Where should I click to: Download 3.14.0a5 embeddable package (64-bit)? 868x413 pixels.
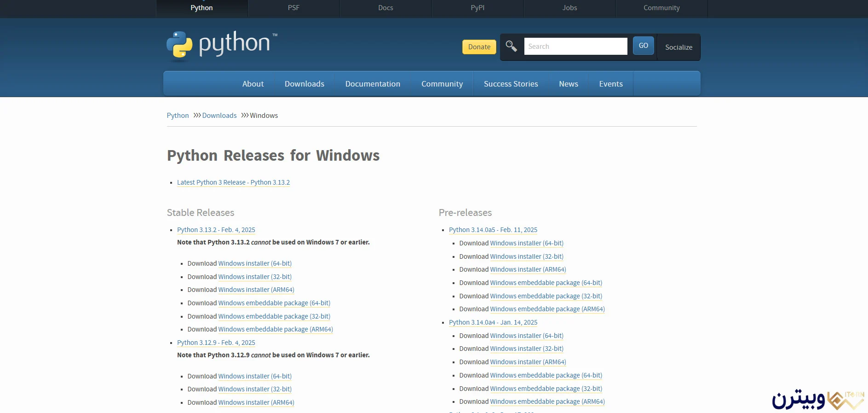click(546, 283)
